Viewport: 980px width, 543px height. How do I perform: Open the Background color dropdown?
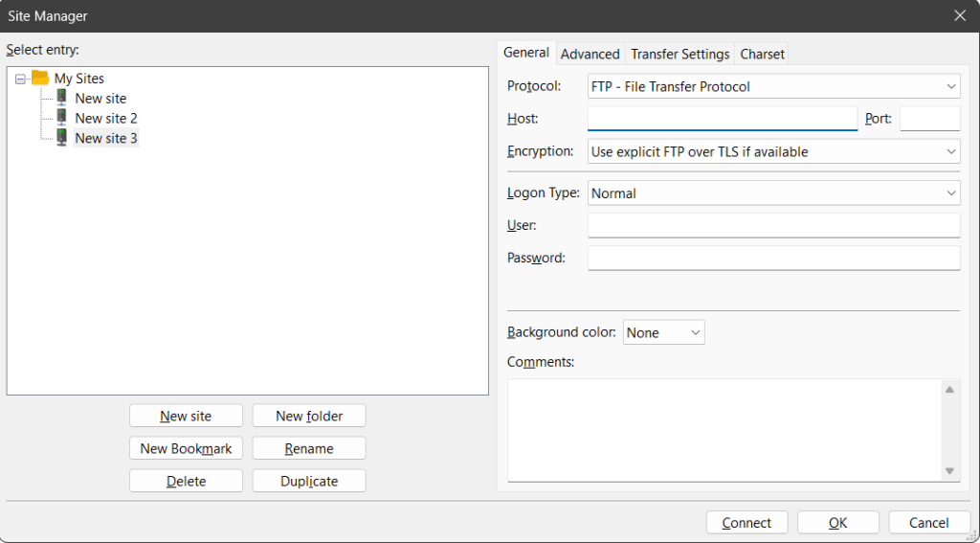pyautogui.click(x=663, y=332)
